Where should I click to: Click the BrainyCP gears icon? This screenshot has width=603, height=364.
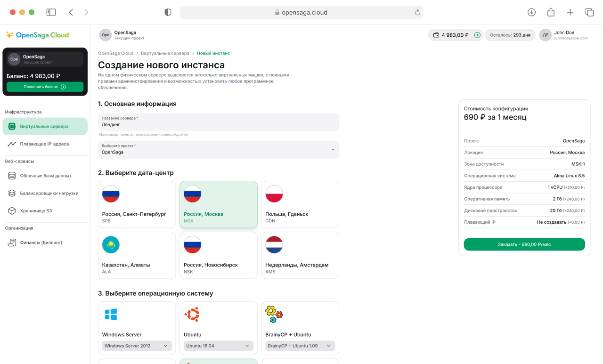coord(274,315)
